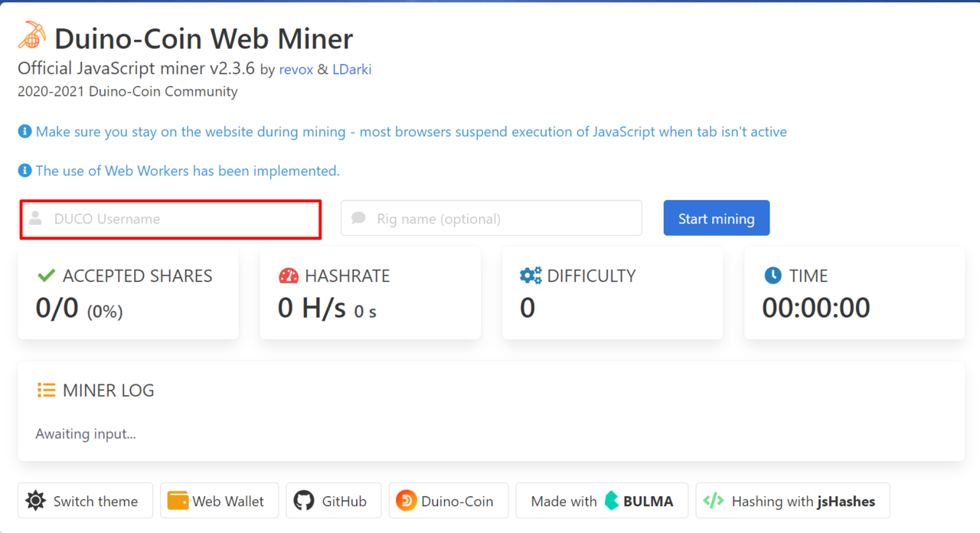Open the LDarki author link

pyautogui.click(x=351, y=69)
